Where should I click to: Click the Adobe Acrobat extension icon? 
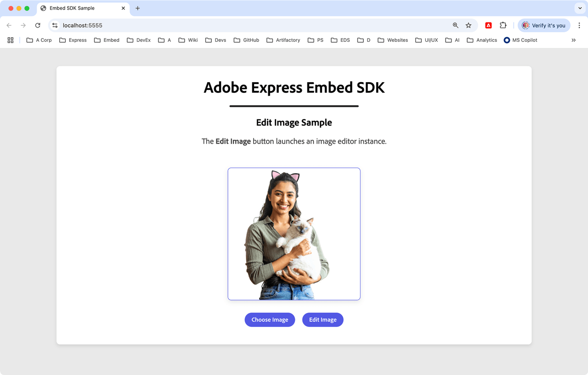click(488, 26)
